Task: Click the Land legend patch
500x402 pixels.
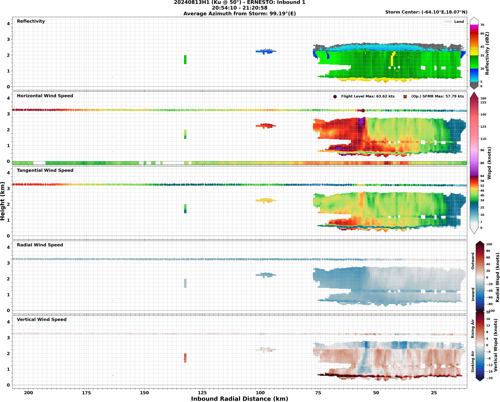Action: point(448,22)
